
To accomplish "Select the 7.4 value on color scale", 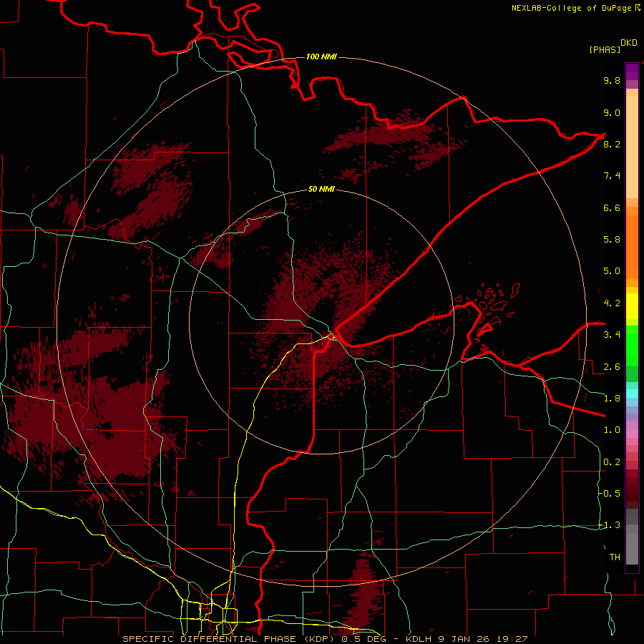I will coord(612,176).
